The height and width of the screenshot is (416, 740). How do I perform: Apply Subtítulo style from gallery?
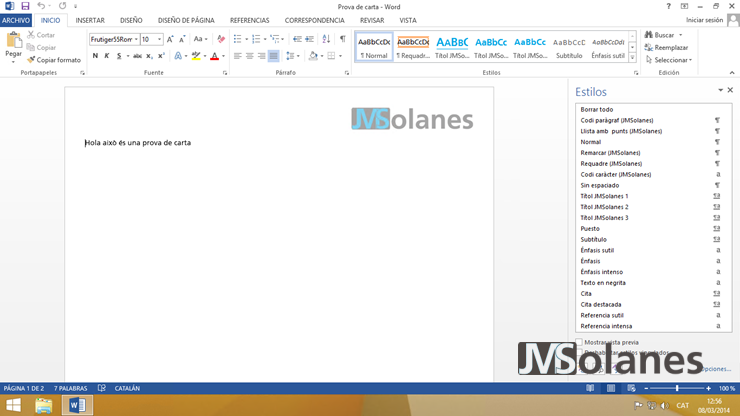(569, 47)
